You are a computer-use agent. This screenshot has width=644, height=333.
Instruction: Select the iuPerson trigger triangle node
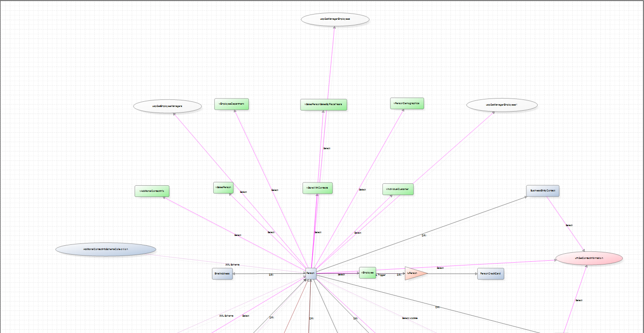pyautogui.click(x=414, y=273)
